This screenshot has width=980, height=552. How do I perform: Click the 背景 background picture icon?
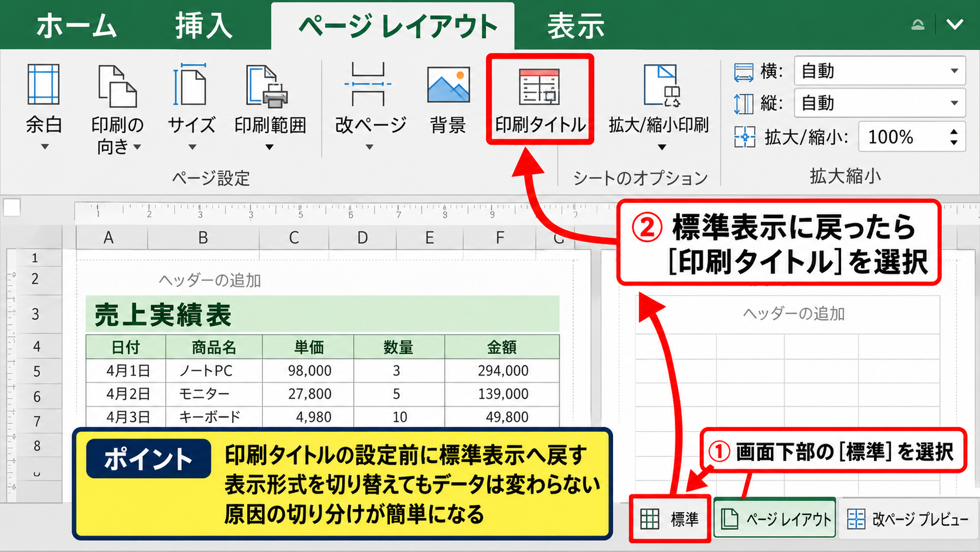[448, 85]
